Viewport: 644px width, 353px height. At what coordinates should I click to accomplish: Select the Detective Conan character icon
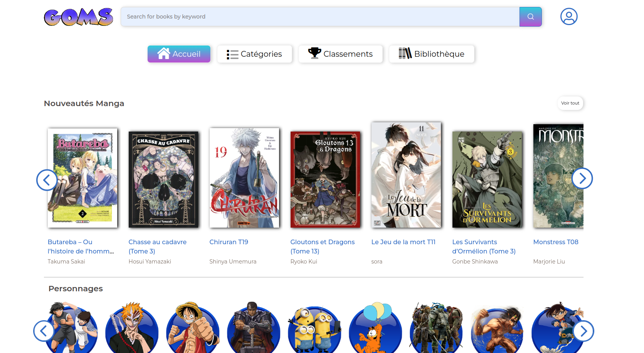click(557, 328)
